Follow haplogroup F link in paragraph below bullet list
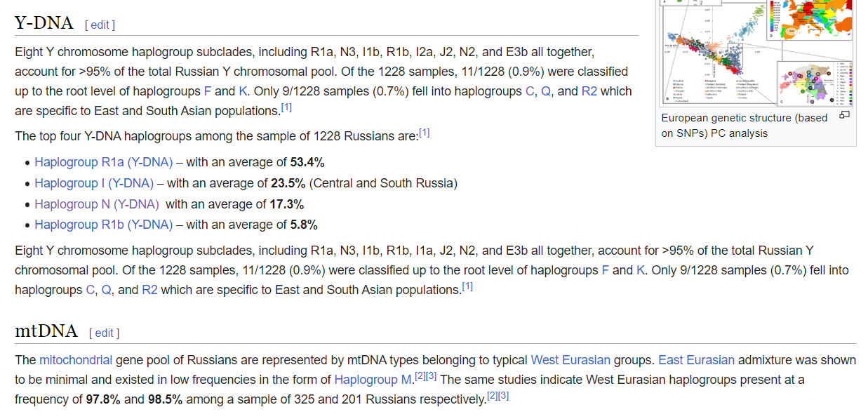 coord(606,270)
